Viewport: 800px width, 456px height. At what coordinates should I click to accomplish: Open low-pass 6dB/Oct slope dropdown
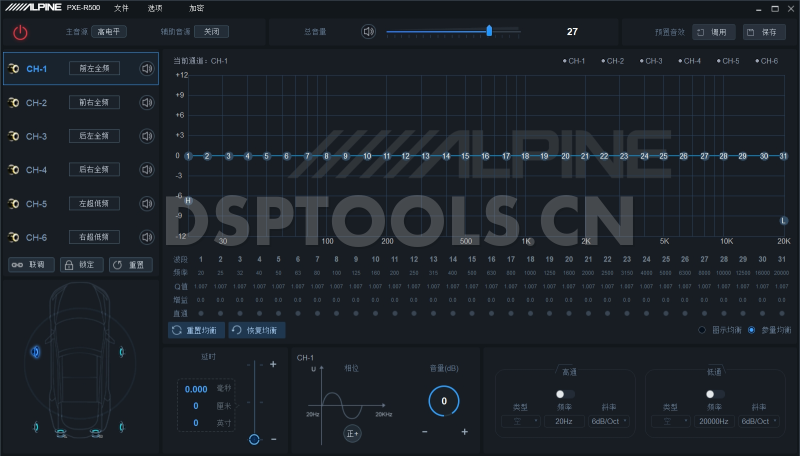759,421
